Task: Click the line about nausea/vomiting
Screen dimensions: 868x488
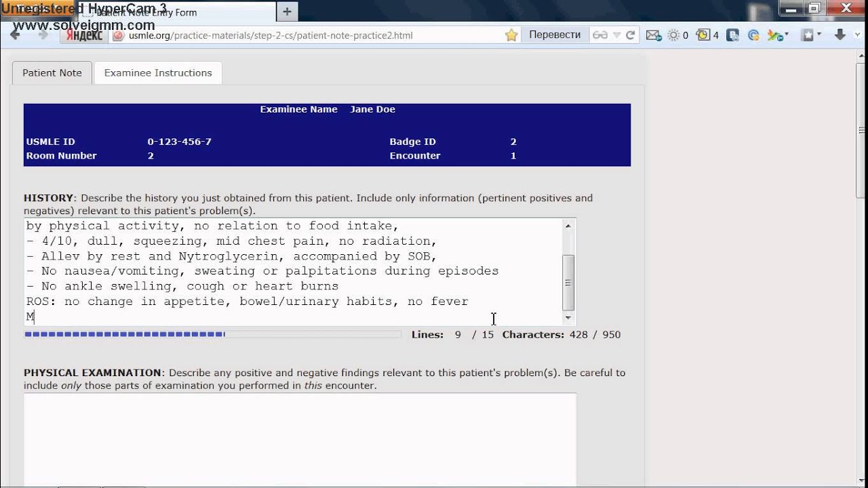Action: click(262, 271)
